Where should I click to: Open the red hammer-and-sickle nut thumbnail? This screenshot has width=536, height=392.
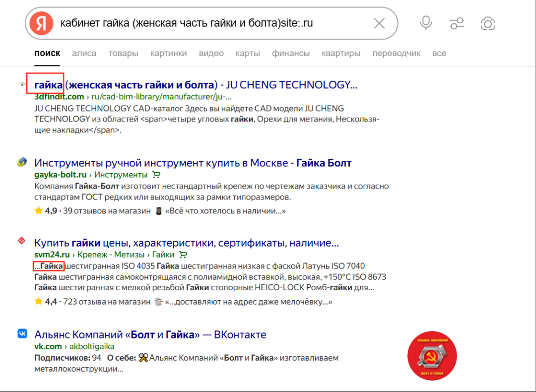pos(432,356)
